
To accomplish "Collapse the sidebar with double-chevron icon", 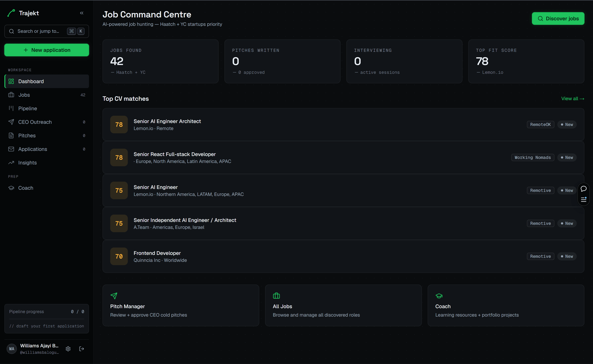I will 82,13.
